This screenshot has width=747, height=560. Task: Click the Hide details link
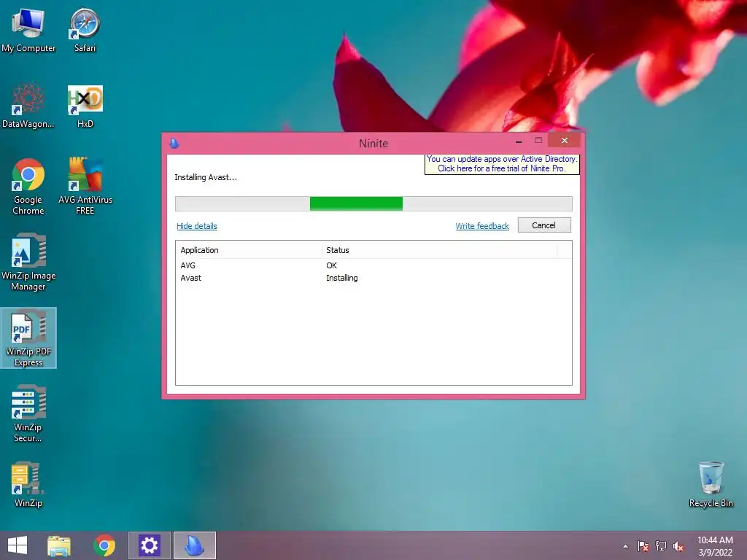coord(197,226)
